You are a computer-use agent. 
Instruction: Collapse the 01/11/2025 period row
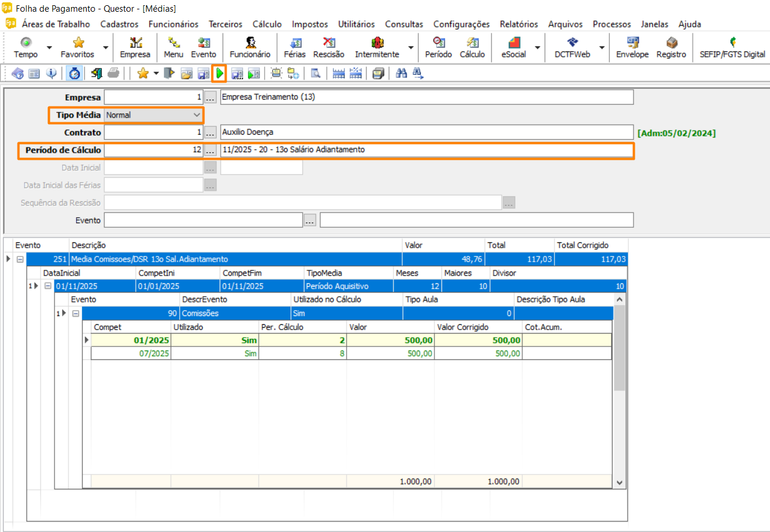48,286
